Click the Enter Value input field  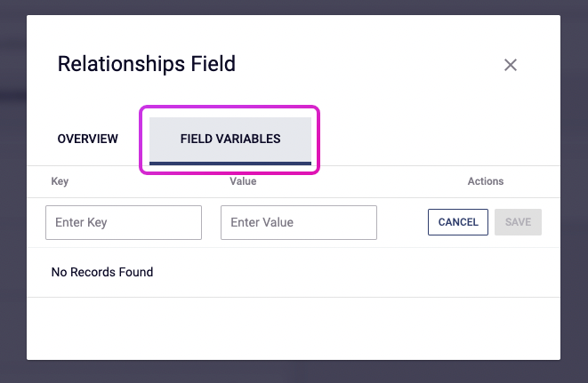tap(299, 222)
